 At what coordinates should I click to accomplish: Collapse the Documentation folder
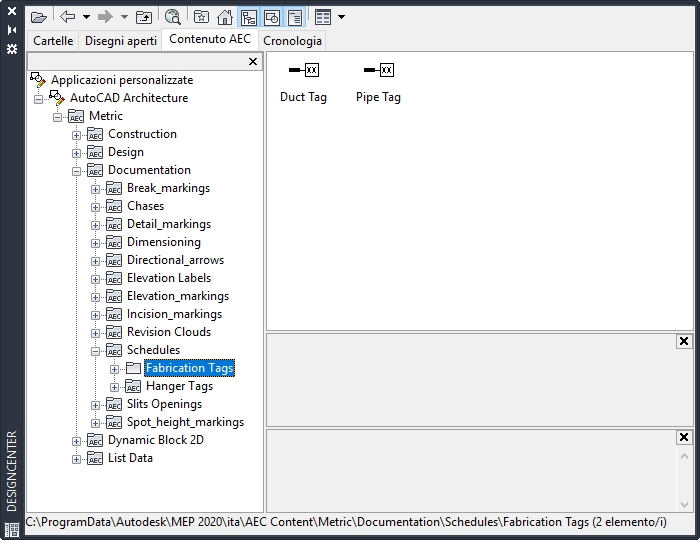point(76,171)
